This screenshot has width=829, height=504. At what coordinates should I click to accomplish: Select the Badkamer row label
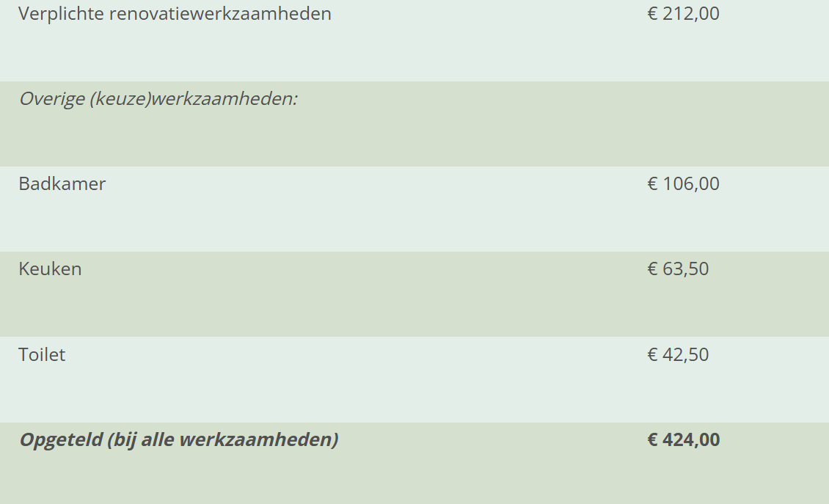coord(62,184)
